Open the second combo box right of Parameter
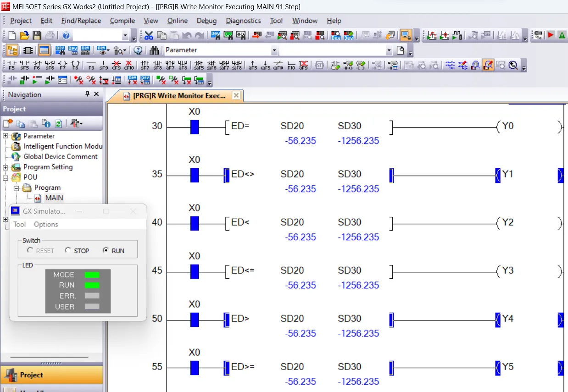The height and width of the screenshot is (392, 568). pyautogui.click(x=389, y=50)
